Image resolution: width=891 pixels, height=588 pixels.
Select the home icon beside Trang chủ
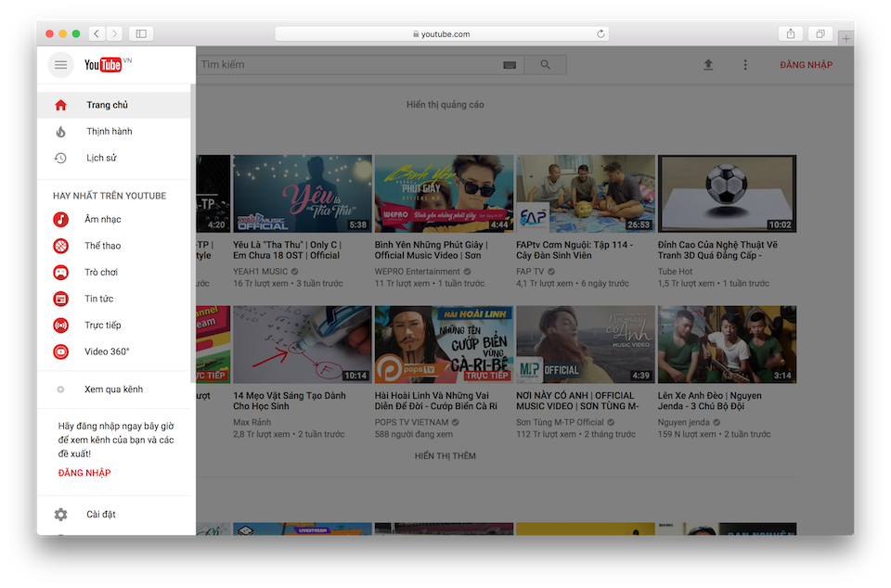click(60, 106)
